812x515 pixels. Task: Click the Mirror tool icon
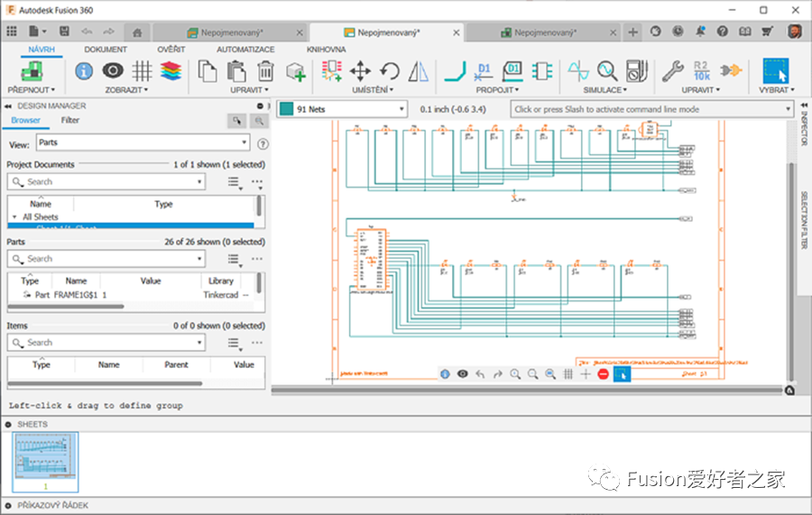419,71
